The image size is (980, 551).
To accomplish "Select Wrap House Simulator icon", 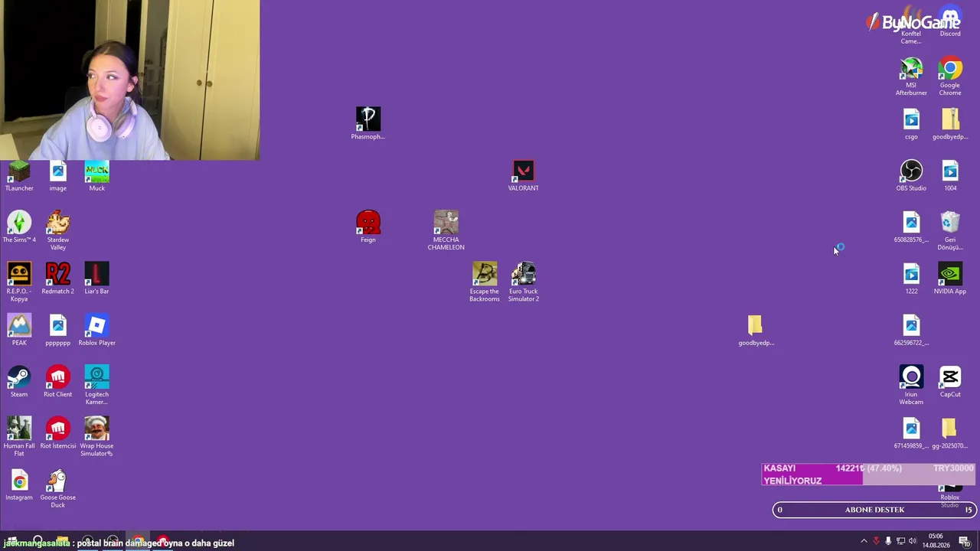I will pyautogui.click(x=96, y=429).
